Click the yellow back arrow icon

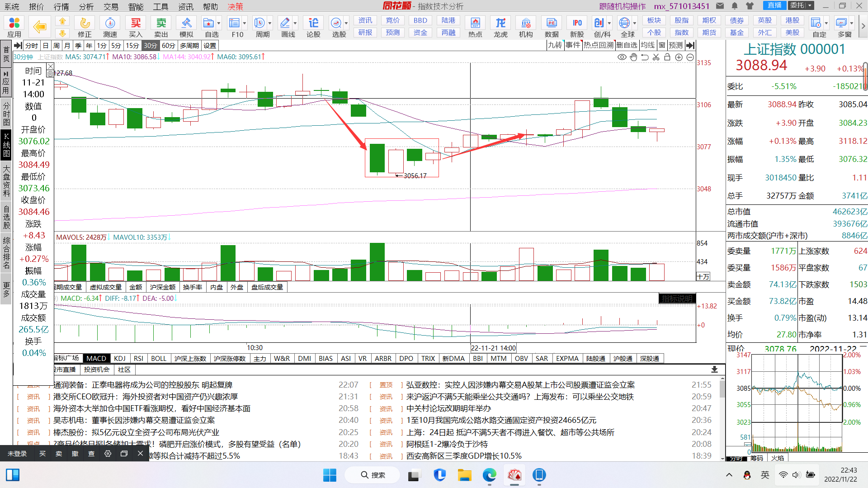click(x=40, y=27)
